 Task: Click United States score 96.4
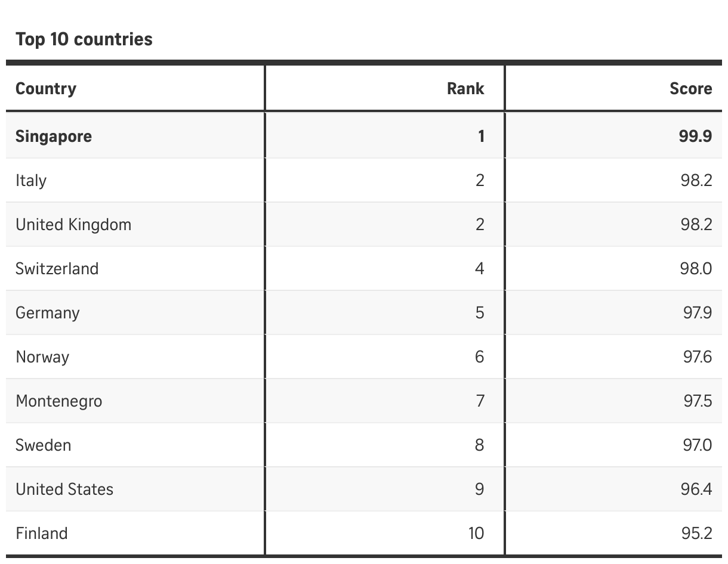696,489
